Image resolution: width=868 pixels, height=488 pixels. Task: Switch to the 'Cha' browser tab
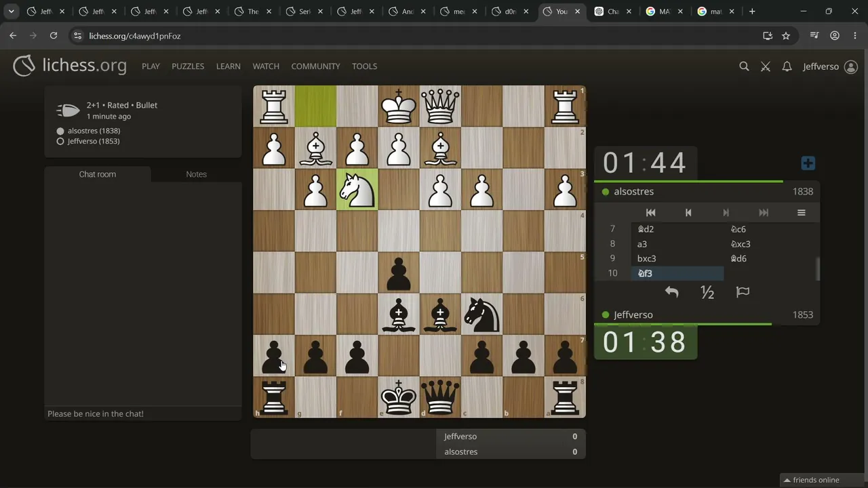coord(614,12)
